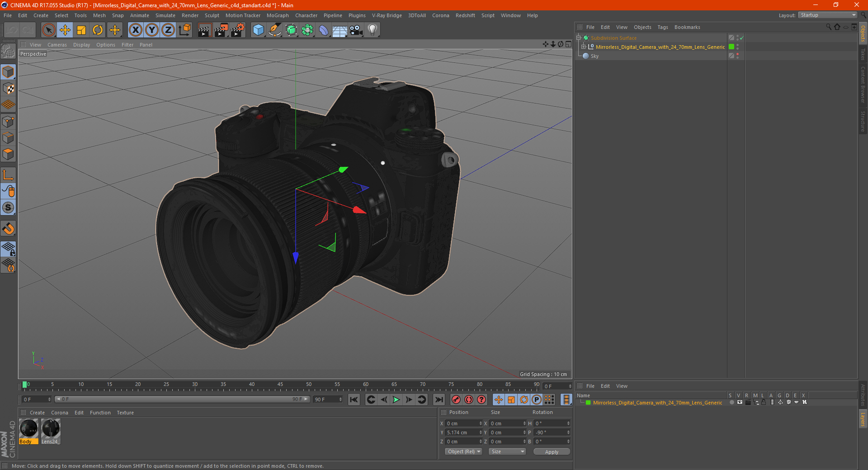Play the animation forward
868x470 pixels.
[396, 399]
